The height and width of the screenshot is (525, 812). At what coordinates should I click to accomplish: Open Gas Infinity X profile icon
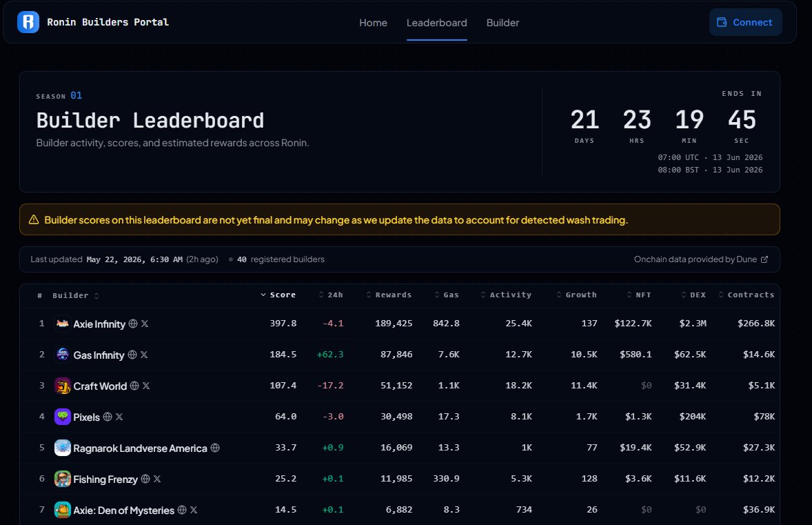coord(144,355)
